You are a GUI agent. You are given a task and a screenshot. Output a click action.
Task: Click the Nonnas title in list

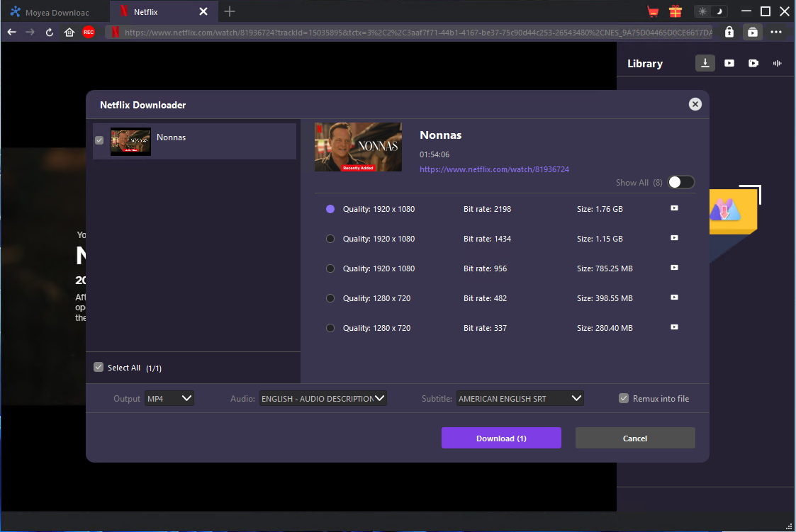(171, 137)
